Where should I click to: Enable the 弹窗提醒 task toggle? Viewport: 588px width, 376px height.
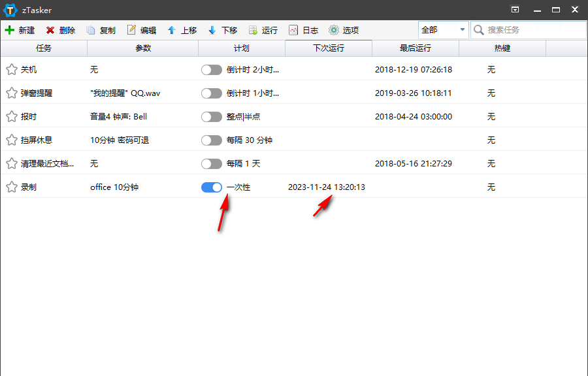212,93
